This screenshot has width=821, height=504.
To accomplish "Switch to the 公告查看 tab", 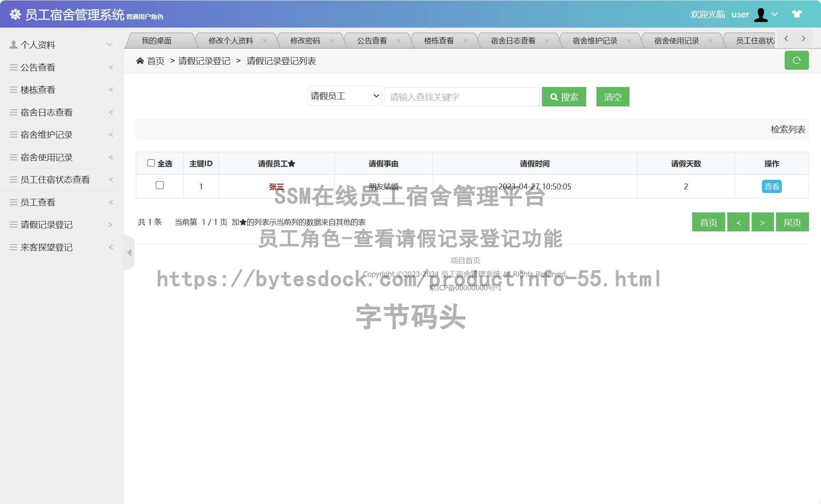I will point(372,41).
